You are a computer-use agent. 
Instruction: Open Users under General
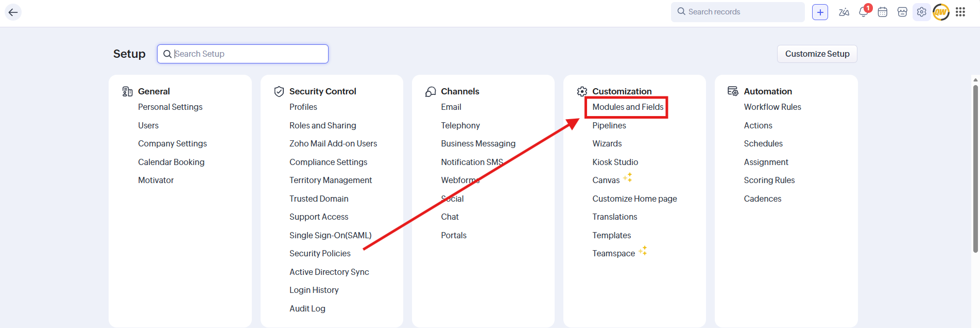(148, 125)
